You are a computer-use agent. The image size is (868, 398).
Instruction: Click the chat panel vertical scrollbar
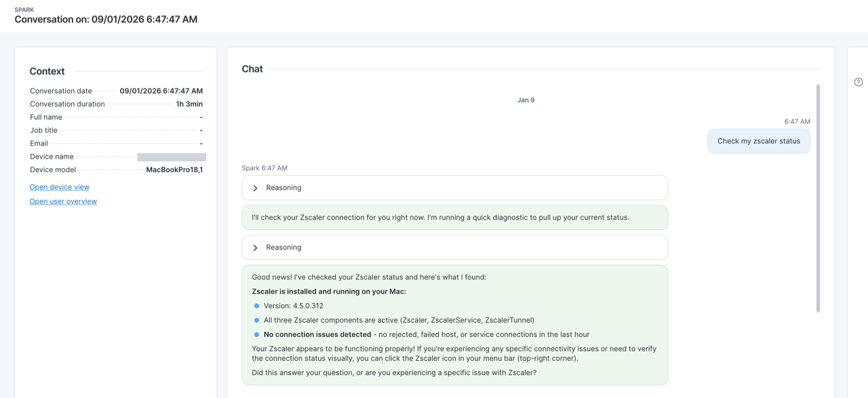coord(818,198)
